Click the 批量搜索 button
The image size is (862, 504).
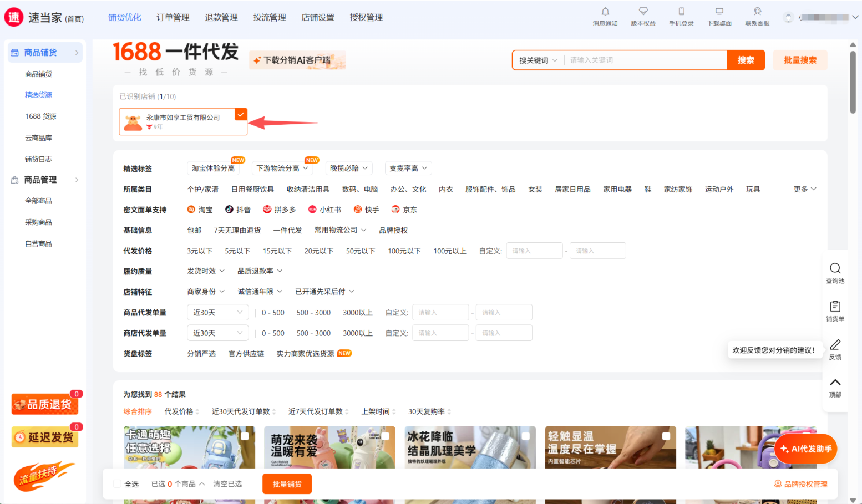[799, 60]
